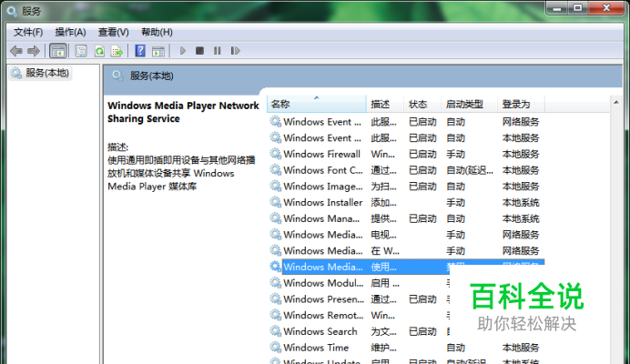Viewport: 630px width, 364px height.
Task: Open the Help toolbar icon
Action: (140, 51)
